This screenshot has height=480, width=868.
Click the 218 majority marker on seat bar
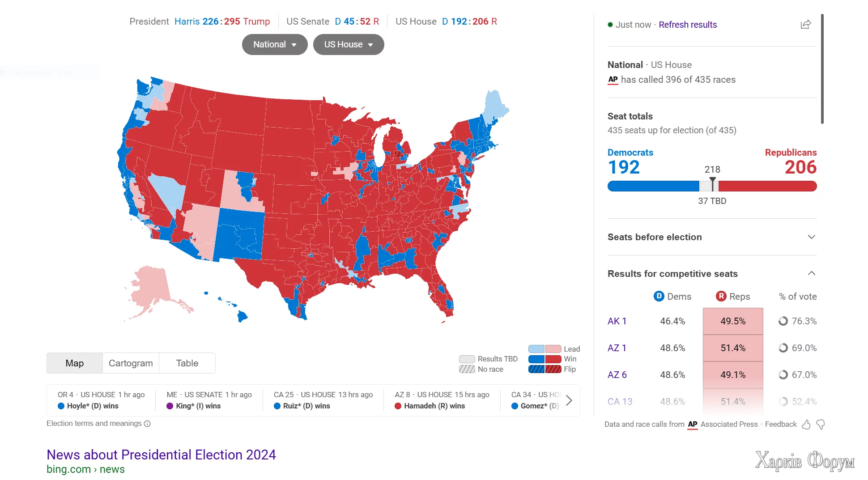(x=712, y=183)
